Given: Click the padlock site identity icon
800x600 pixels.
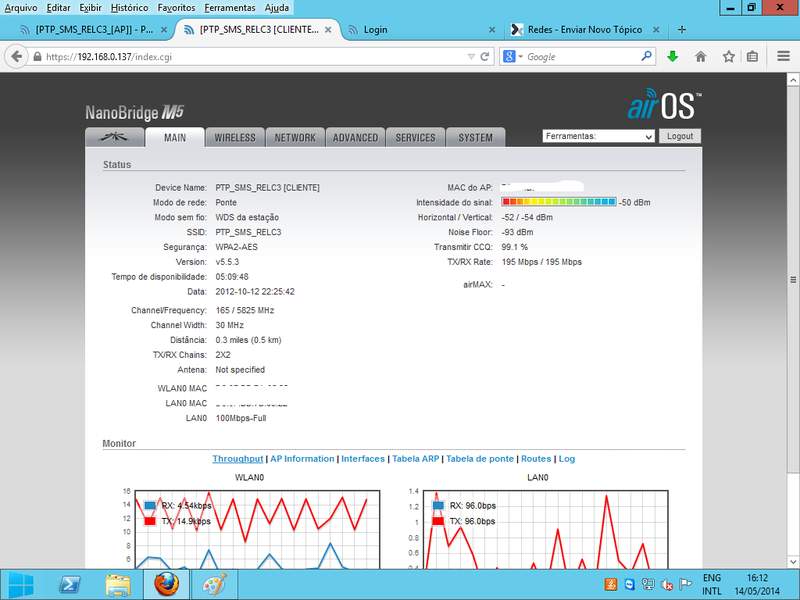Looking at the screenshot, I should 37,57.
